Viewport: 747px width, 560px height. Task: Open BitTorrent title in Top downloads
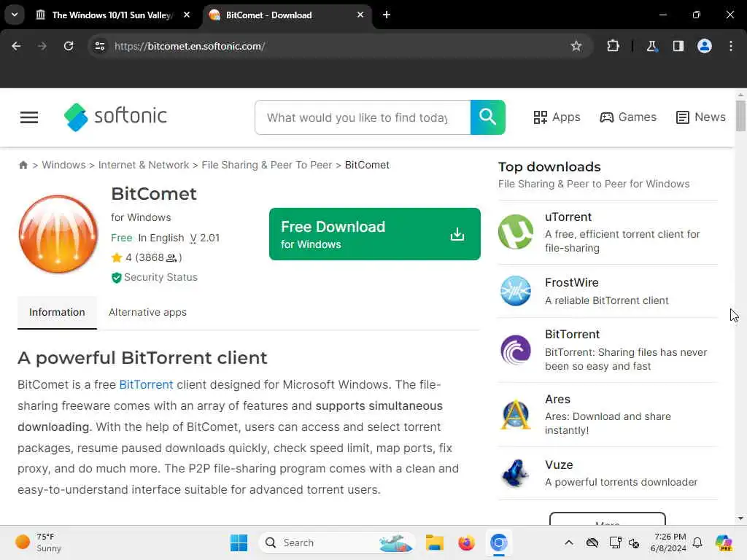pyautogui.click(x=572, y=334)
